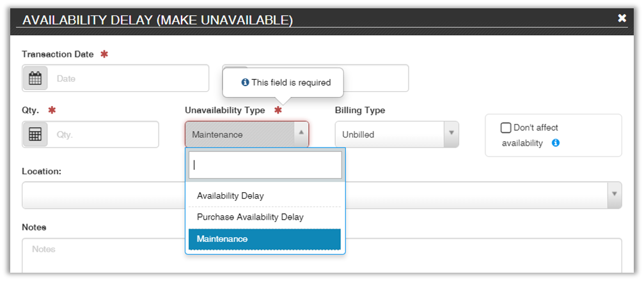This screenshot has height=281, width=644.
Task: Click the info icon next to availability
Action: 555,143
